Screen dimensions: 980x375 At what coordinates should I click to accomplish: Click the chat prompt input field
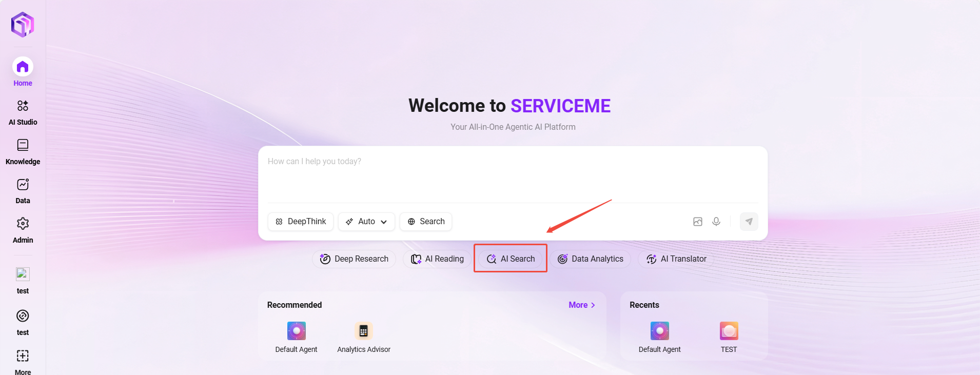pos(512,174)
